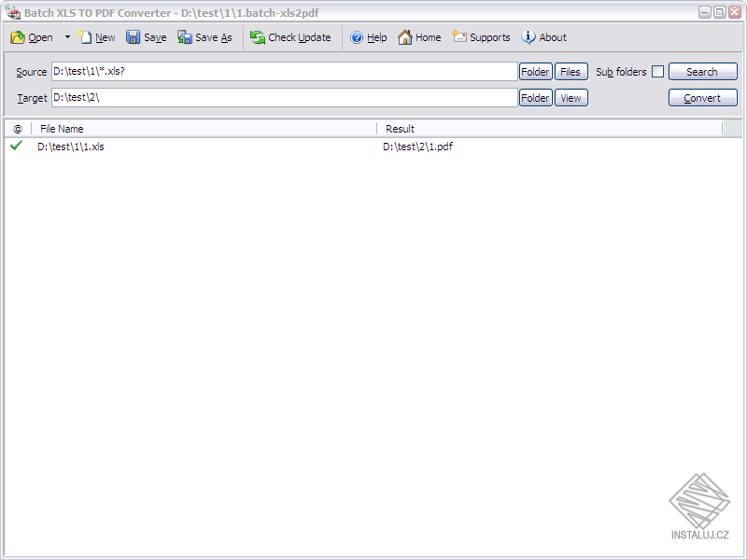Toggle the @ column header selection
747x560 pixels.
click(x=15, y=129)
